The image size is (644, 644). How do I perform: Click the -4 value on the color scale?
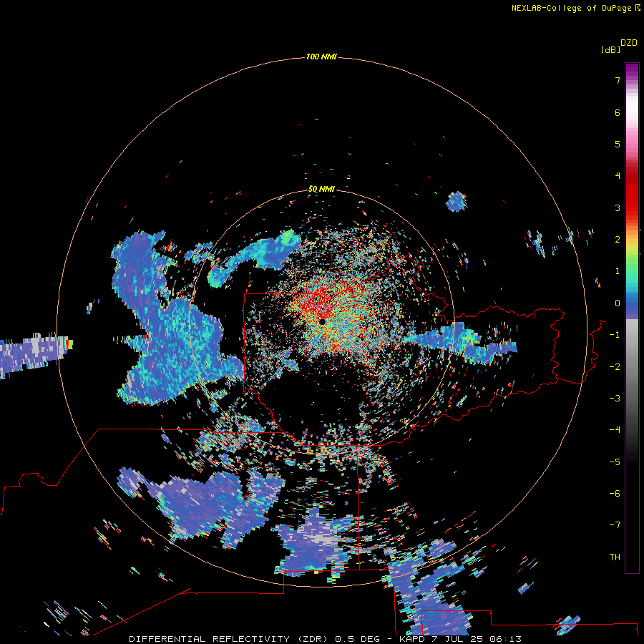pos(615,429)
